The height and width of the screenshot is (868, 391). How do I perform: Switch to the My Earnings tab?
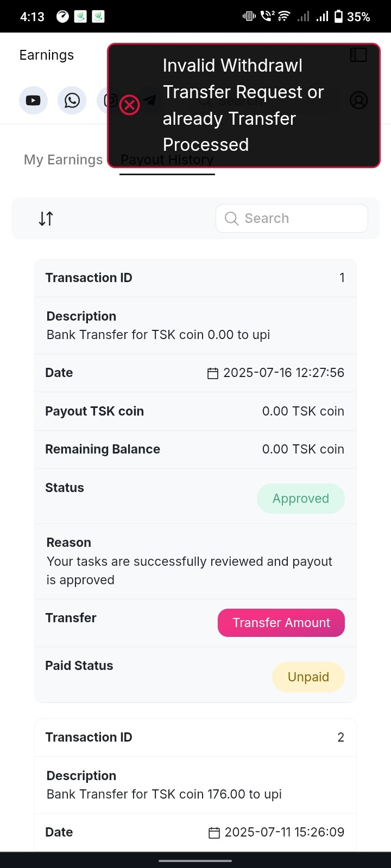[x=63, y=160]
